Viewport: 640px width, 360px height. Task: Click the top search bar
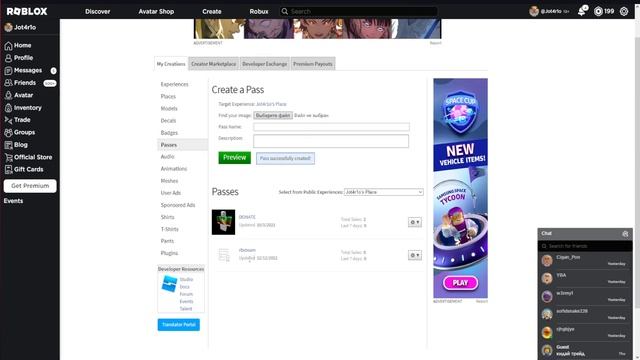coord(359,11)
